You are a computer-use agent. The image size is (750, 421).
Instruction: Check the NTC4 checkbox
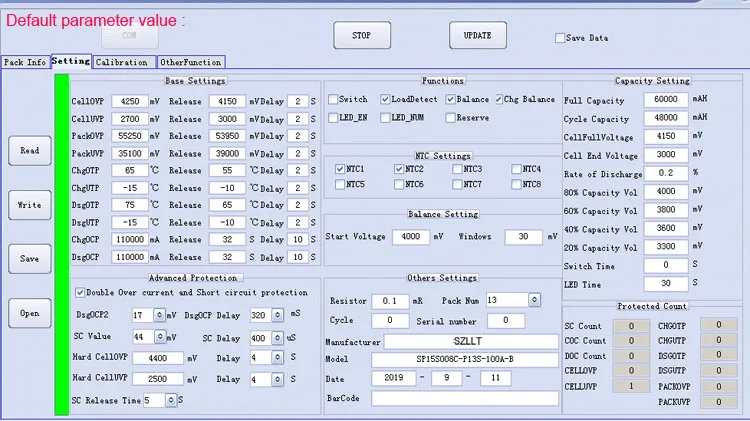(516, 169)
